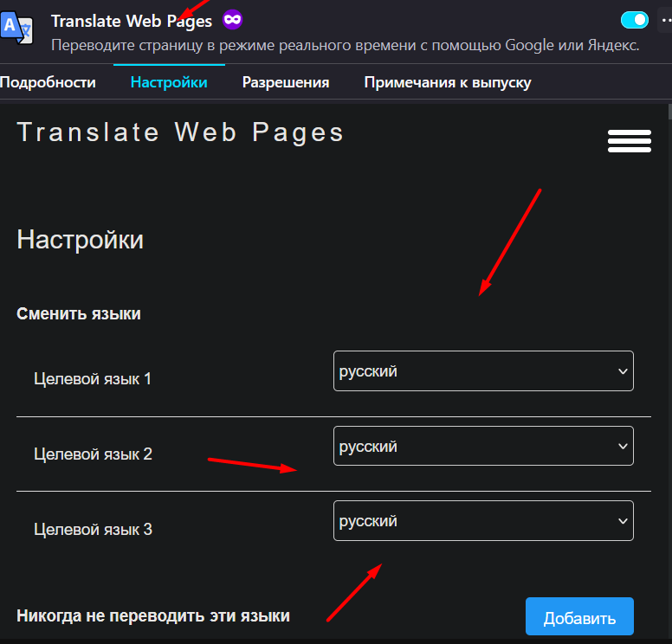Click the Translate Web Pages extension icon

pos(16,28)
